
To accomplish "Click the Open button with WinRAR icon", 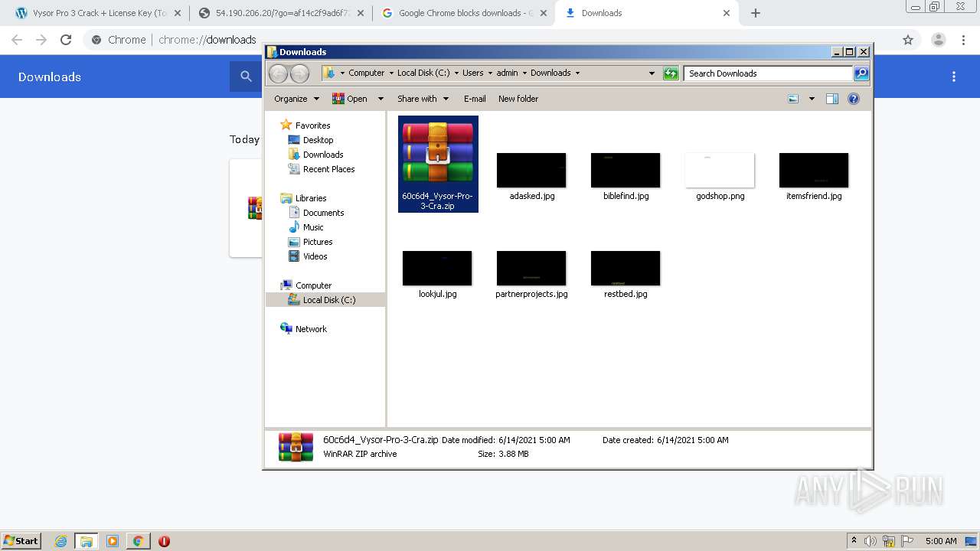I will point(350,99).
